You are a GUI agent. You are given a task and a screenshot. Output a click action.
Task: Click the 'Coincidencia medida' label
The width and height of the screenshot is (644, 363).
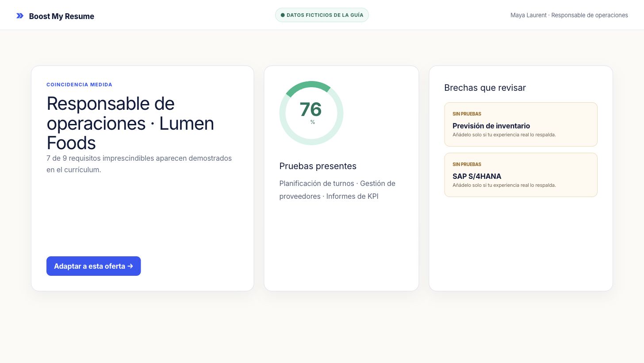pyautogui.click(x=80, y=85)
